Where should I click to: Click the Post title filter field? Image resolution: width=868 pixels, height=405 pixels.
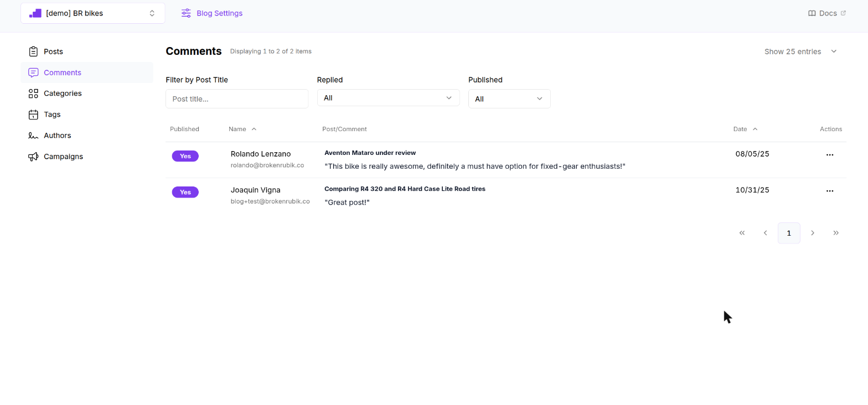(x=237, y=98)
